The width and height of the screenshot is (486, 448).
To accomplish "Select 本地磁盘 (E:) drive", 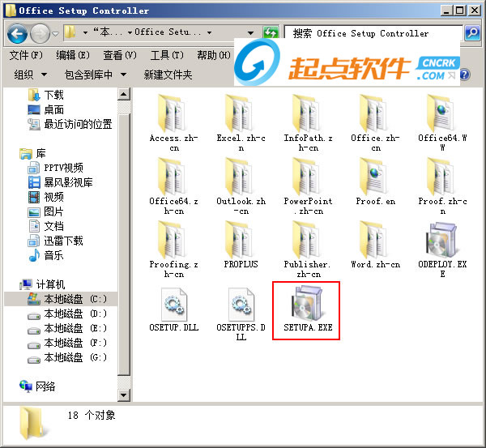I will point(67,328).
